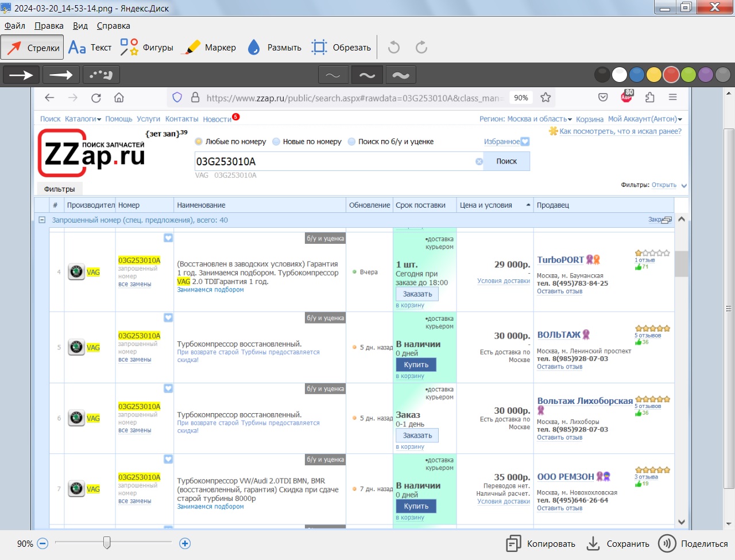Click the browser home icon

(119, 98)
